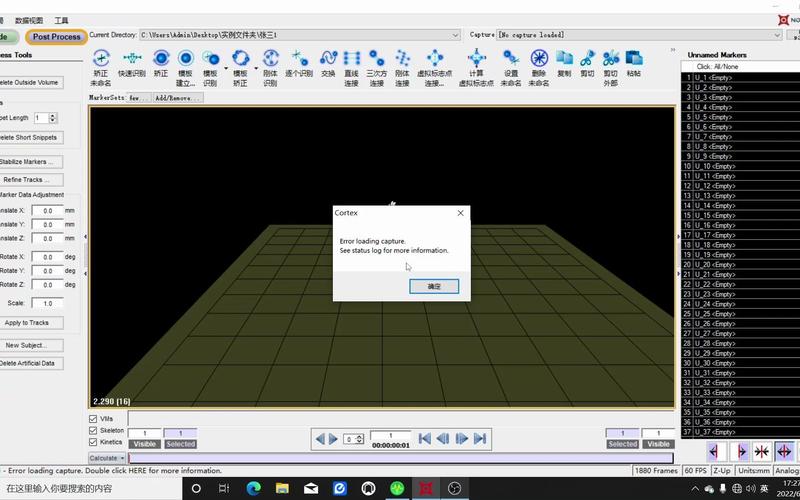Step back one frame
The height and width of the screenshot is (500, 800).
[443, 439]
